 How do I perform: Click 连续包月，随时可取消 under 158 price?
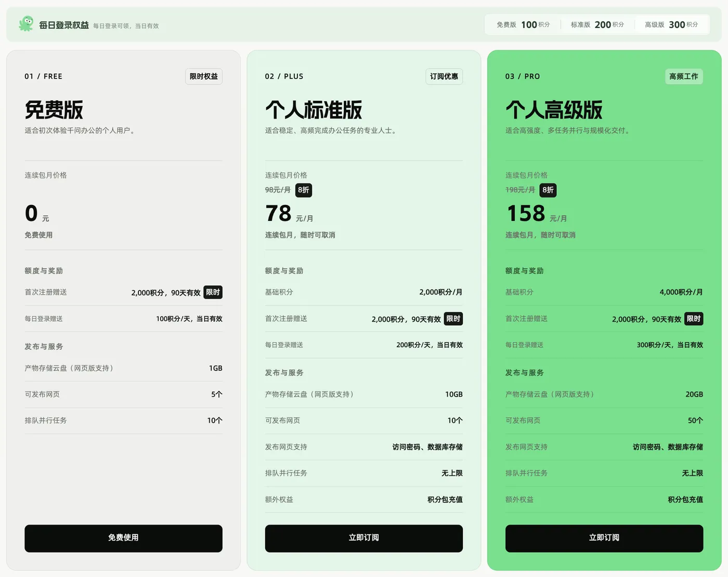coord(540,235)
